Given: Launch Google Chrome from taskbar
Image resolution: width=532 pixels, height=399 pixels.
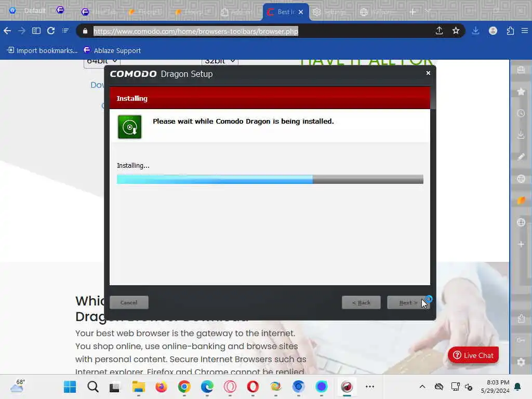Looking at the screenshot, I should click(x=184, y=387).
